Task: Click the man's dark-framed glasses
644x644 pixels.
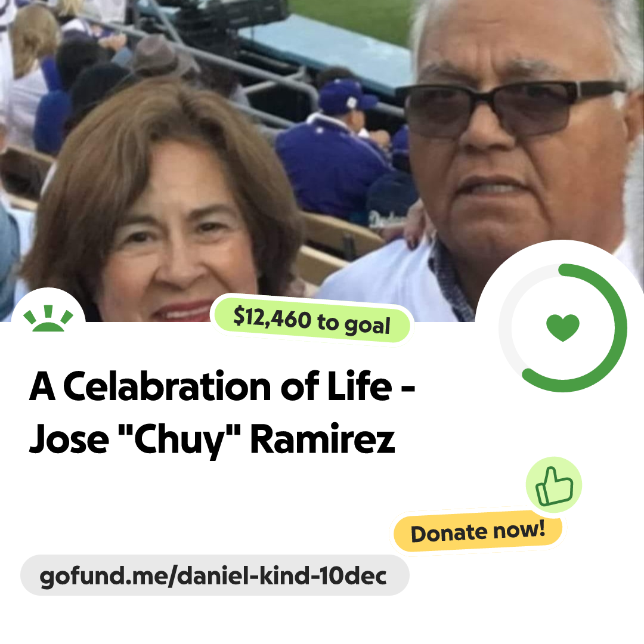Action: point(513,109)
